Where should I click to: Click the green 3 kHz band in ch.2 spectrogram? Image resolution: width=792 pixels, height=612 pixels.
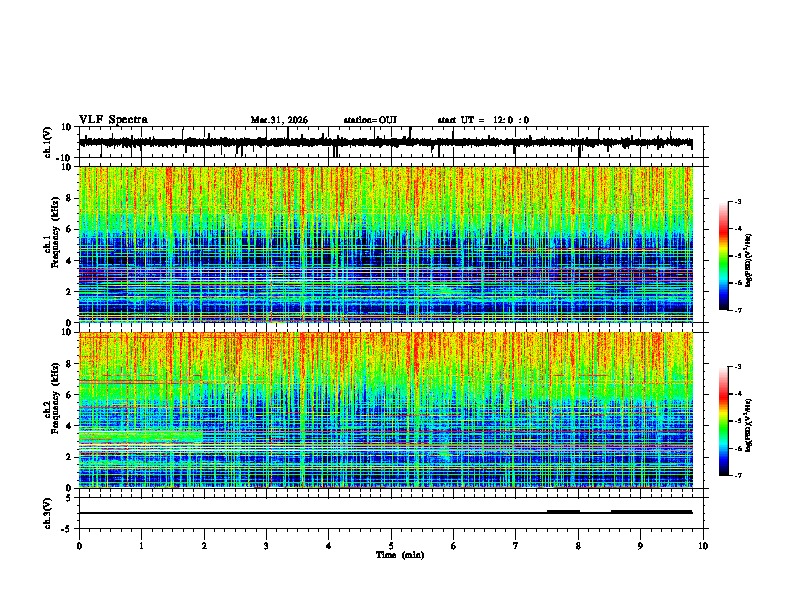tap(141, 437)
